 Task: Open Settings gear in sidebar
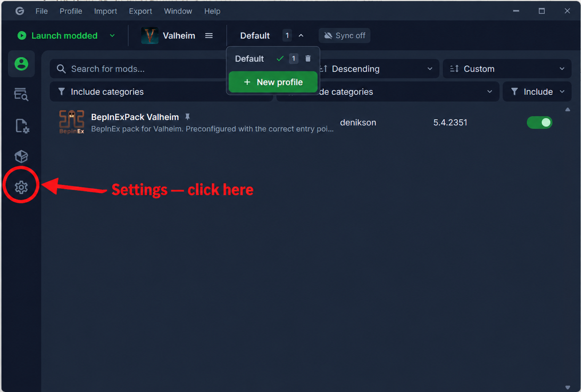click(21, 187)
